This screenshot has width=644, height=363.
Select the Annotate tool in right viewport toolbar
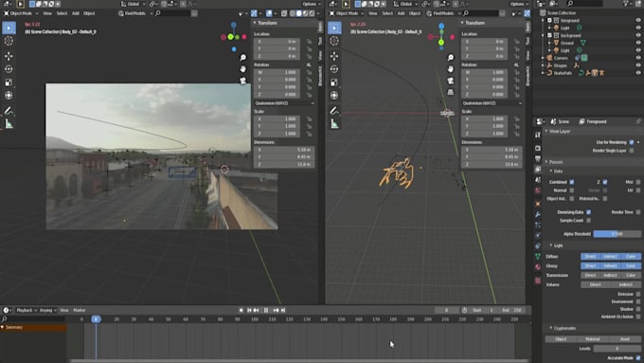tap(334, 111)
